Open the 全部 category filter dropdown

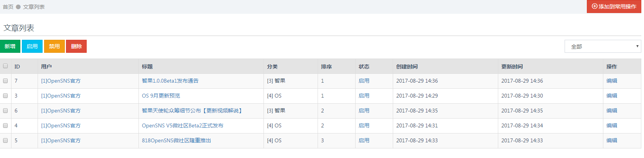click(x=603, y=46)
